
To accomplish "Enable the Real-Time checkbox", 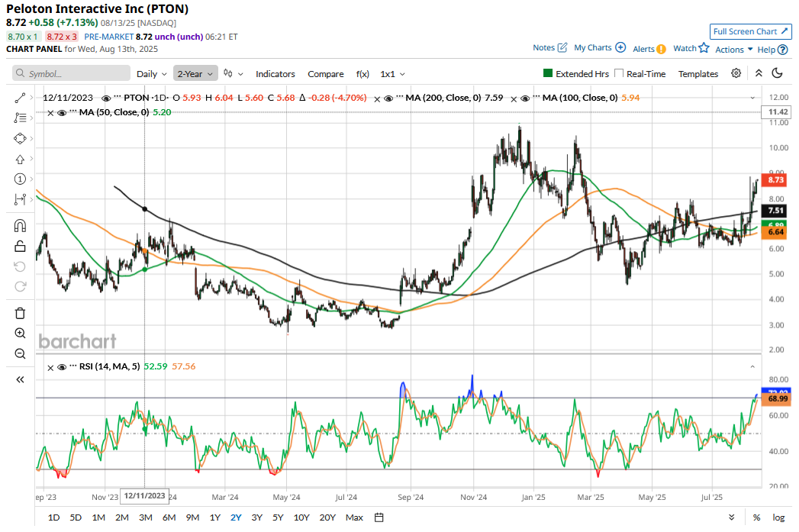I will point(619,73).
